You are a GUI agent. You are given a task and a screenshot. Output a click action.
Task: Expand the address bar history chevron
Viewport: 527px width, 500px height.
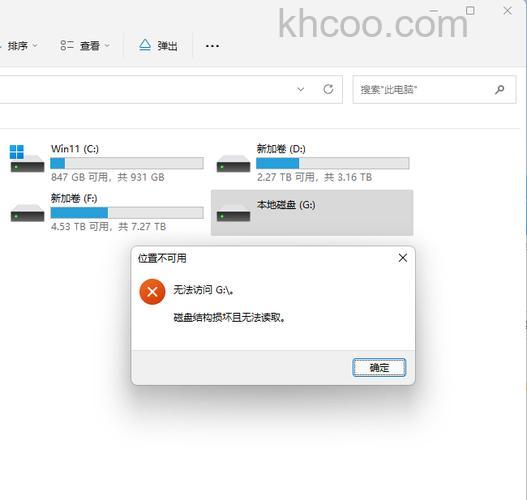pyautogui.click(x=300, y=89)
